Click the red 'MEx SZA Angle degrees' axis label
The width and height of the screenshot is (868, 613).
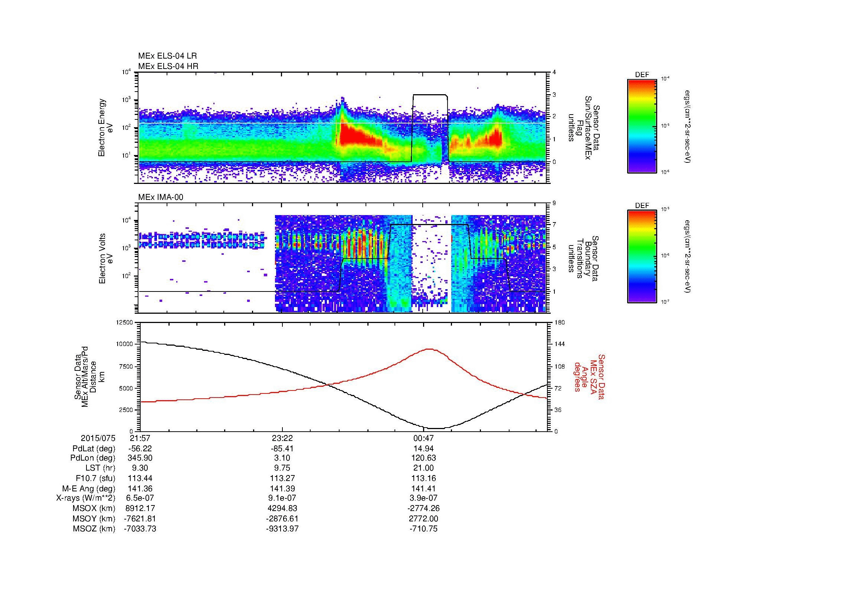click(x=589, y=376)
